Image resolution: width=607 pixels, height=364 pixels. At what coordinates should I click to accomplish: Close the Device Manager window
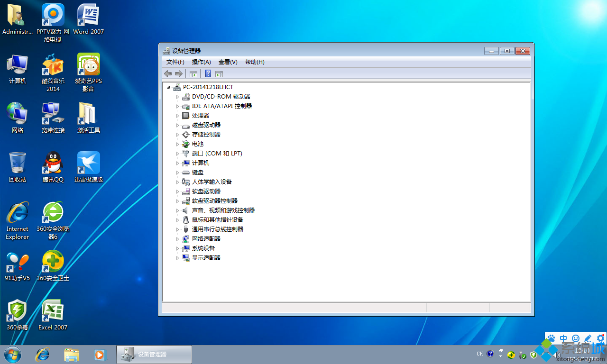pyautogui.click(x=523, y=51)
